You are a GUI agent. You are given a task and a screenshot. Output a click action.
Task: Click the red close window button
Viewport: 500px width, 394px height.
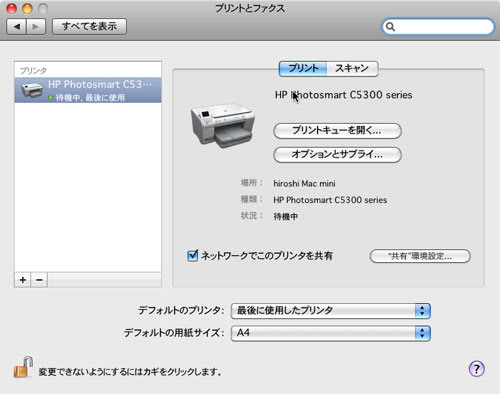click(12, 8)
